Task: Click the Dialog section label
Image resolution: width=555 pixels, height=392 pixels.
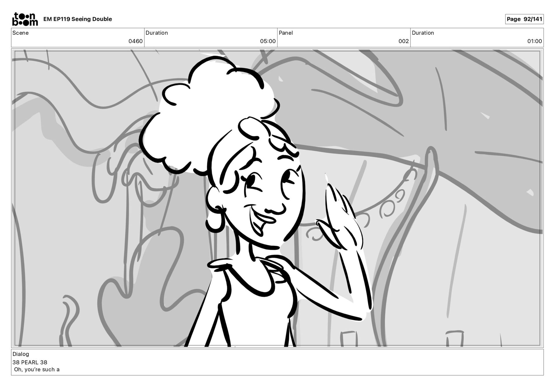Action: [21, 354]
